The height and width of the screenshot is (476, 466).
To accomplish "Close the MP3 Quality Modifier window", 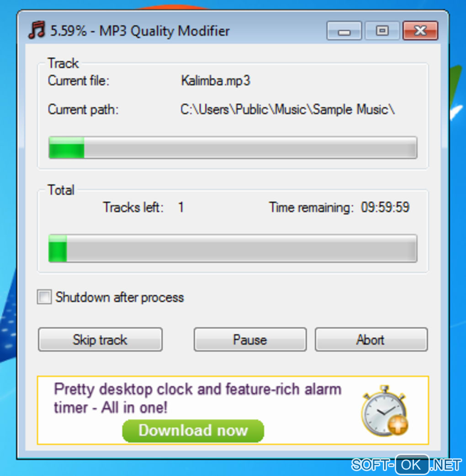I will pos(420,31).
